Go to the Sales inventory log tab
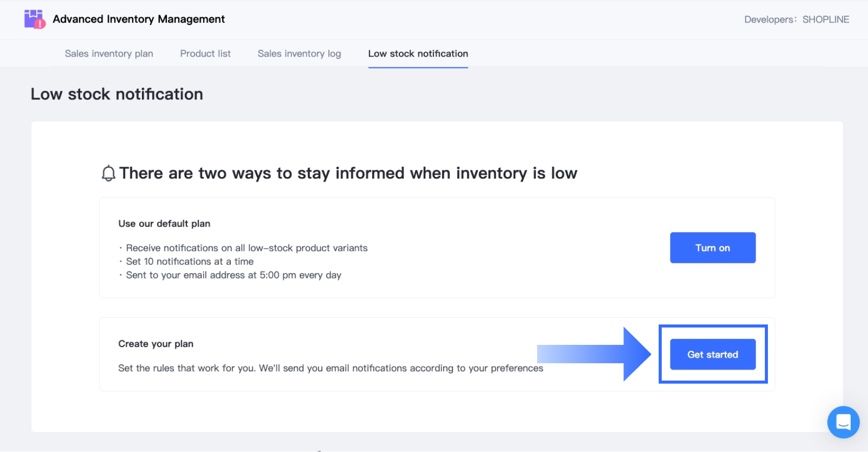This screenshot has height=452, width=868. pyautogui.click(x=299, y=54)
